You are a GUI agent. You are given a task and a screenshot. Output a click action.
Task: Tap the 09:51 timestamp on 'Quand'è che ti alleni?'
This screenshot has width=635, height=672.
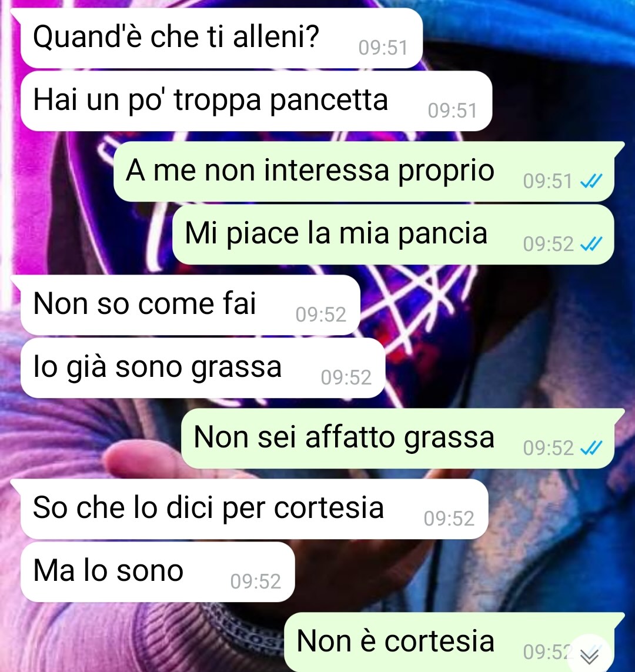pyautogui.click(x=383, y=48)
